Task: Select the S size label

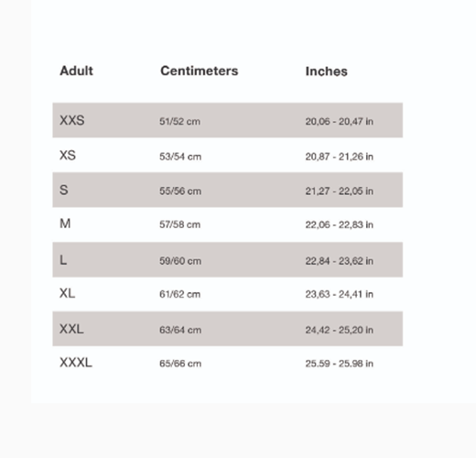Action: point(64,190)
